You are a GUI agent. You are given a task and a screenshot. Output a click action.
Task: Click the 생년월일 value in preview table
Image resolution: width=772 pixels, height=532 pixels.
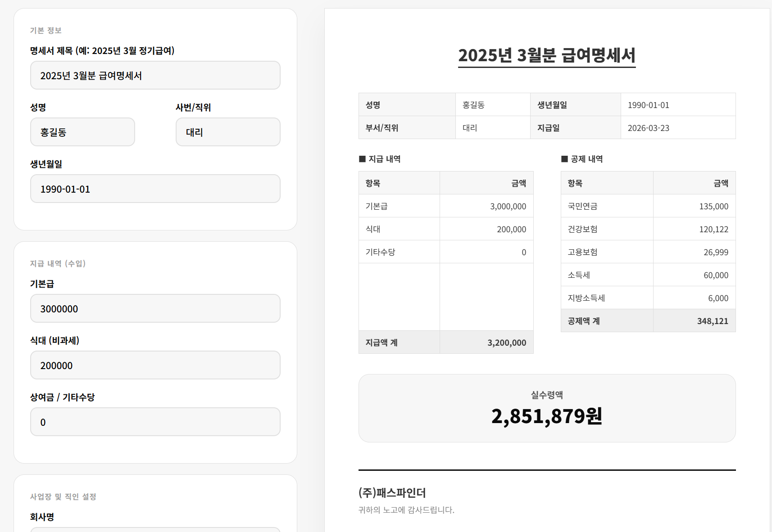pos(649,105)
